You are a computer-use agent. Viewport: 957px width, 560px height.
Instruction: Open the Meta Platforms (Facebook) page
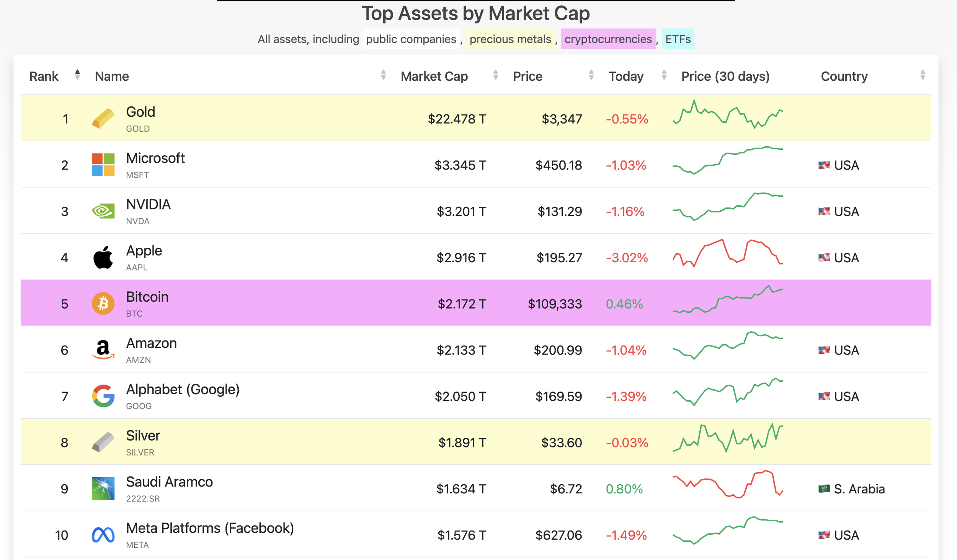pyautogui.click(x=210, y=528)
